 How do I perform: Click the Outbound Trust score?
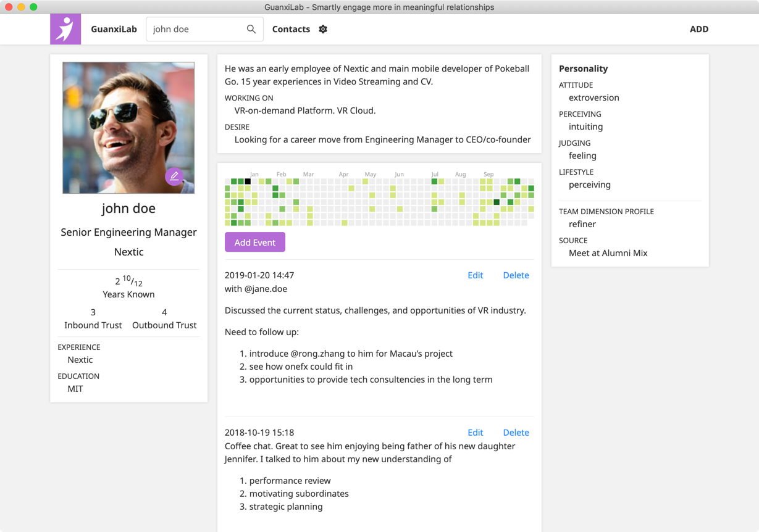pyautogui.click(x=164, y=312)
